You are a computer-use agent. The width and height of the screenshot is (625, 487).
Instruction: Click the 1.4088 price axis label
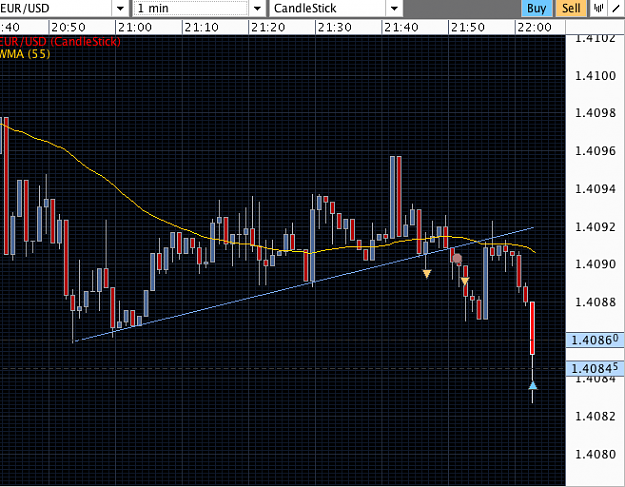[x=595, y=302]
